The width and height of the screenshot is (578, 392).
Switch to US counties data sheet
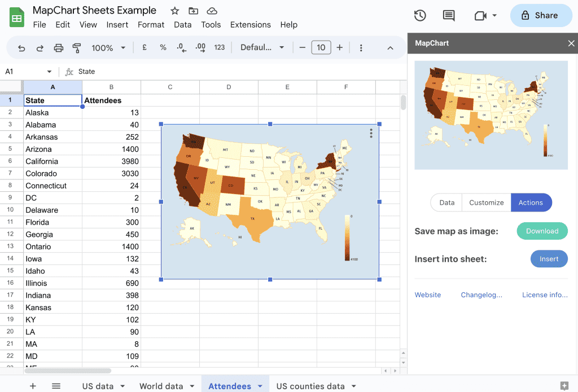tap(310, 386)
